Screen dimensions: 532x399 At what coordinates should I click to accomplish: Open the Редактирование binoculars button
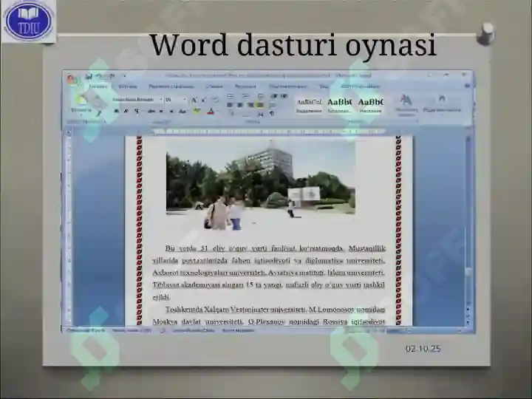coord(442,104)
